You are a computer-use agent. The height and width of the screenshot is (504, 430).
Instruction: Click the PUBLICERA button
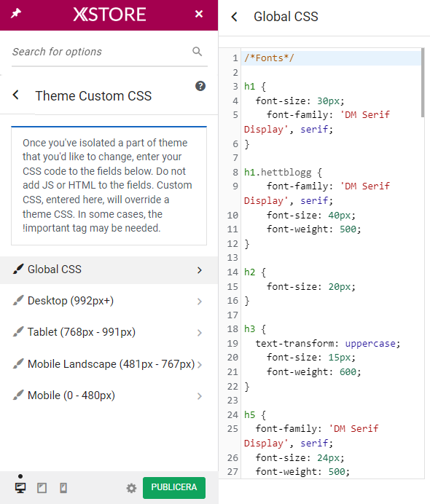[x=174, y=487]
